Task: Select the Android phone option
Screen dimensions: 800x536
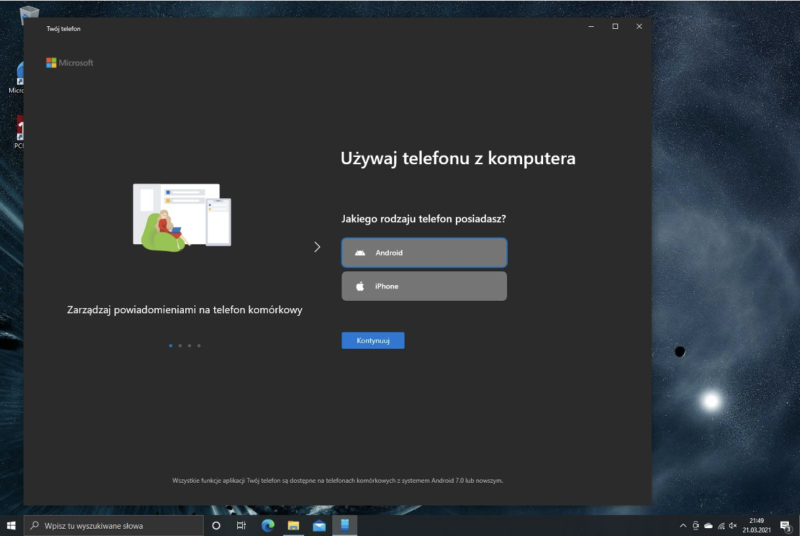Action: coord(424,253)
